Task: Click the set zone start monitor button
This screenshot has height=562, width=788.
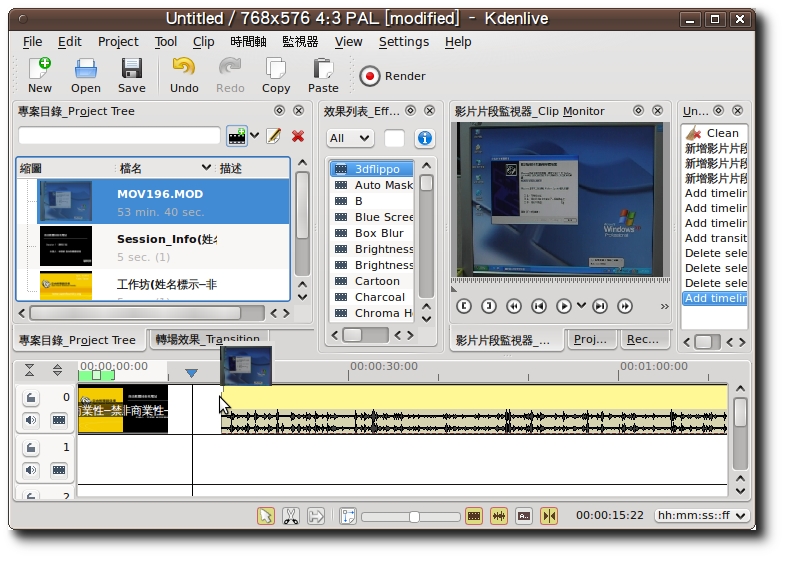Action: [x=464, y=306]
